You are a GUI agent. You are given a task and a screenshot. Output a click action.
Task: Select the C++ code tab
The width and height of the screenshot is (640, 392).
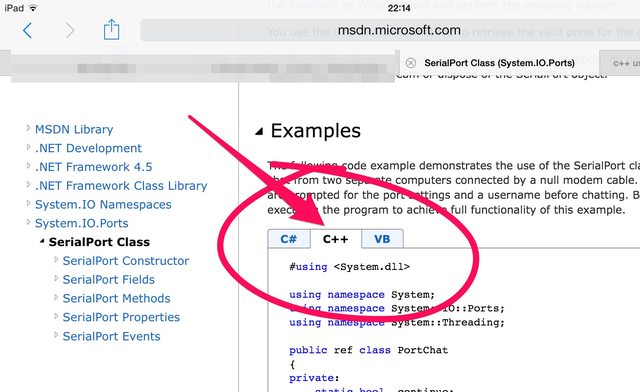[x=336, y=239]
